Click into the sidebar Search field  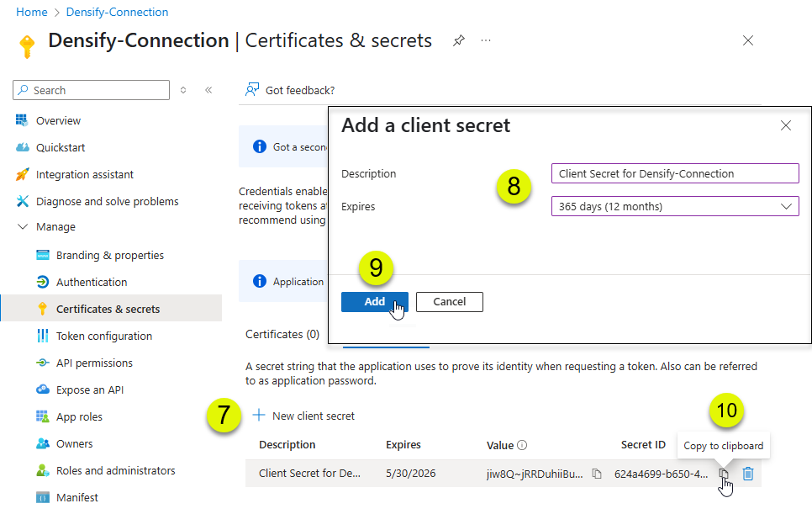coord(91,90)
